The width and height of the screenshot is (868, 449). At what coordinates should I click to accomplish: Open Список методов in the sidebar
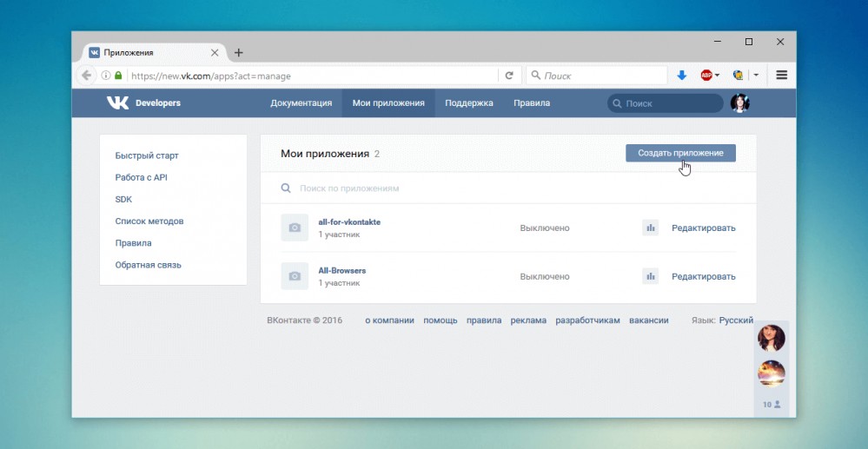(x=149, y=221)
